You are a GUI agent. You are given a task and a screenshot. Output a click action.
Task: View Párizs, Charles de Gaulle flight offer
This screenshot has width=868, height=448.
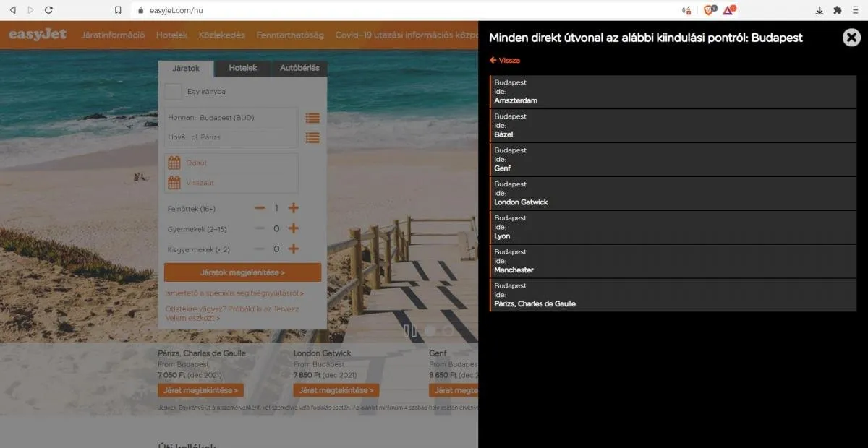click(200, 390)
